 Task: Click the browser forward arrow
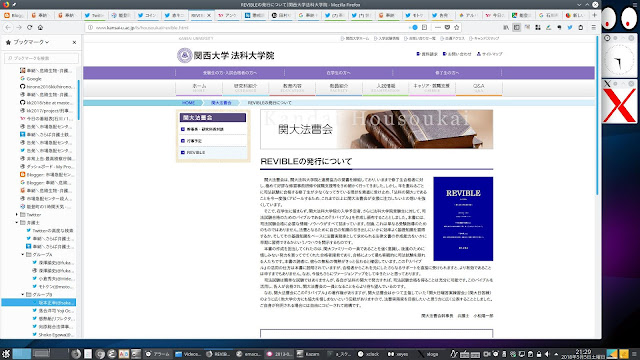pos(19,27)
